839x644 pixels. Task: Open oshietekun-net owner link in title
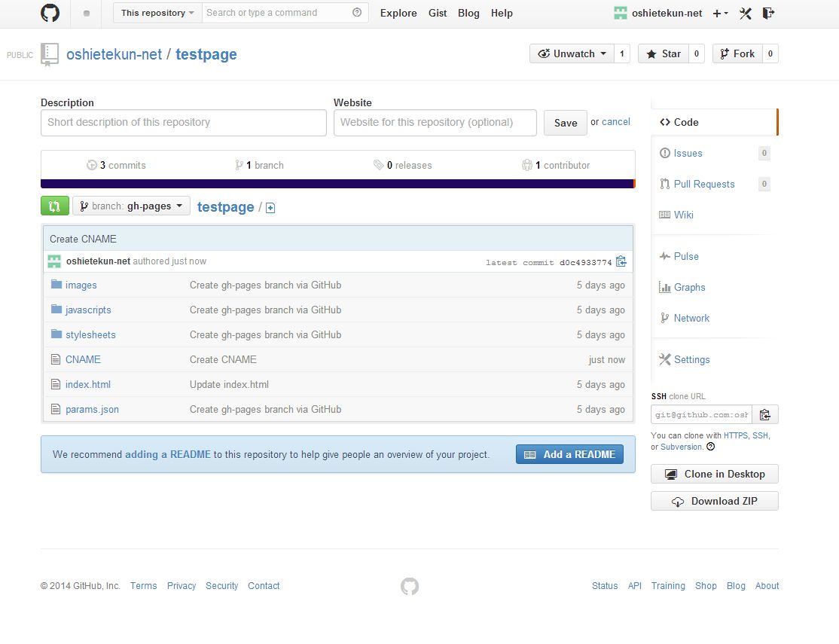[x=114, y=54]
